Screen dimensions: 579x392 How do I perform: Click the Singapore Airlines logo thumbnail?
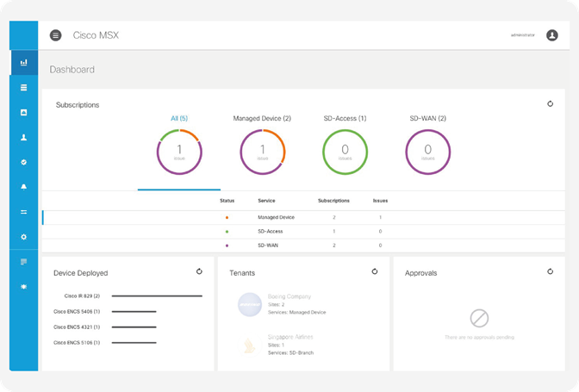(250, 345)
